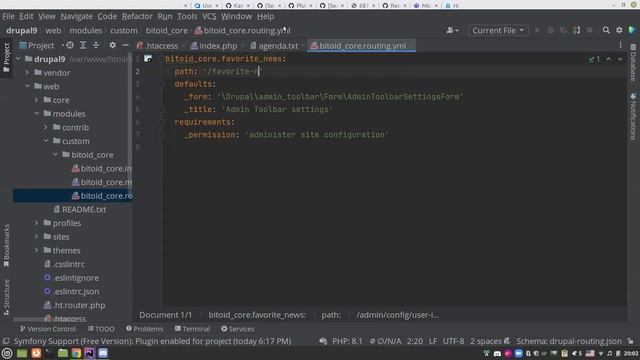Open IDE settings gear in toolbar
This screenshot has height=360, width=640.
(619, 30)
